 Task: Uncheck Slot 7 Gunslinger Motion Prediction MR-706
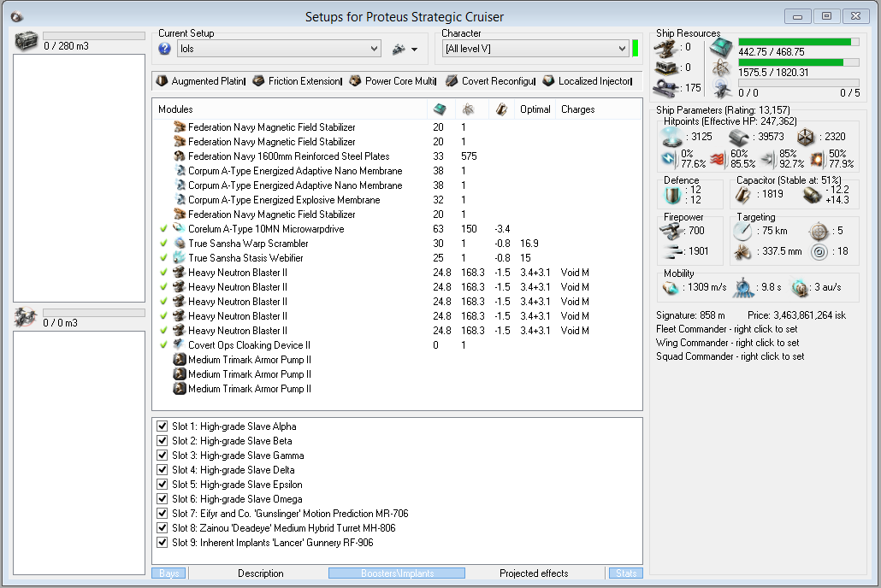163,514
